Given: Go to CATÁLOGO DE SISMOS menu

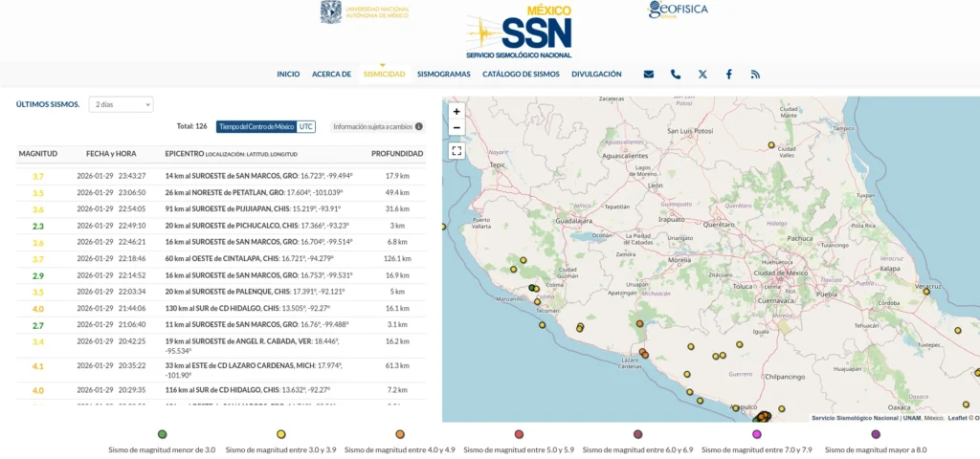Looking at the screenshot, I should 521,74.
